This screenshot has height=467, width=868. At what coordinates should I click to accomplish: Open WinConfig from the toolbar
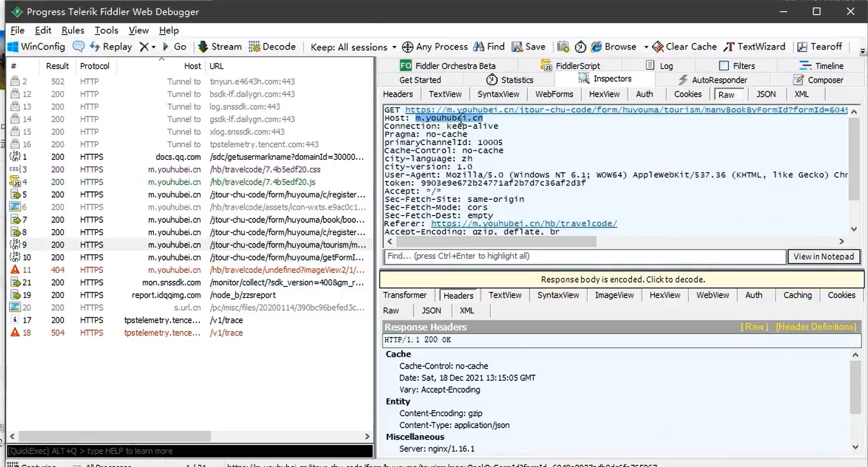(36, 47)
